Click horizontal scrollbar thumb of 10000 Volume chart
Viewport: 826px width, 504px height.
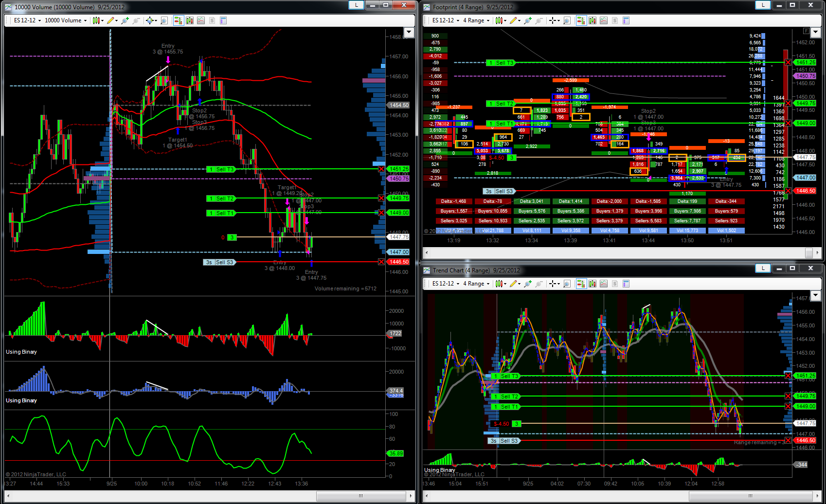[360, 496]
